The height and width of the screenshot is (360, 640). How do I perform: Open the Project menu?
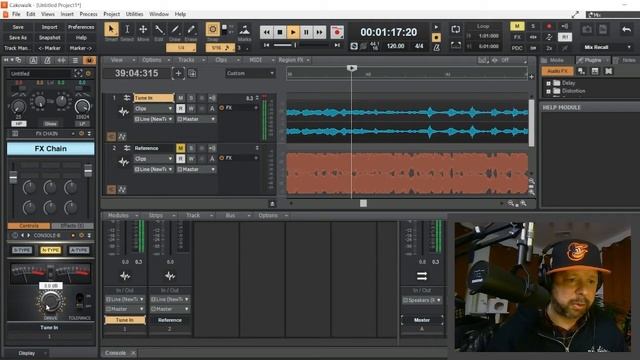[111, 14]
